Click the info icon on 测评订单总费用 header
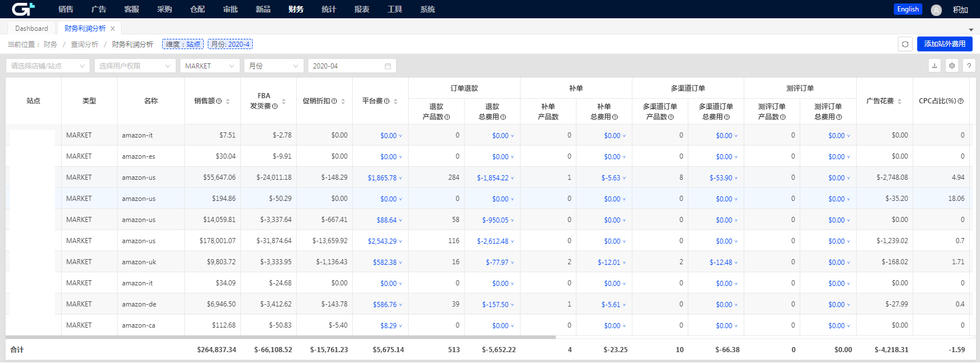 point(839,117)
